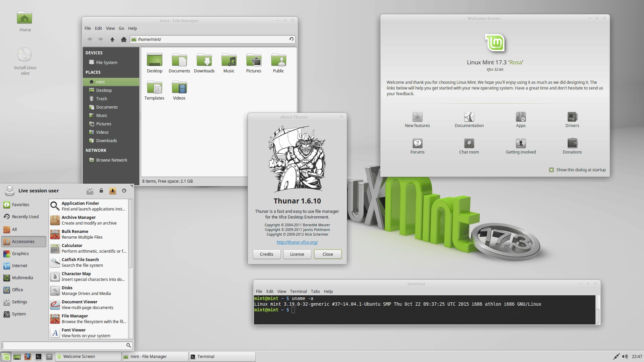Select Multimedia category in menu
644x362 pixels.
(24, 278)
